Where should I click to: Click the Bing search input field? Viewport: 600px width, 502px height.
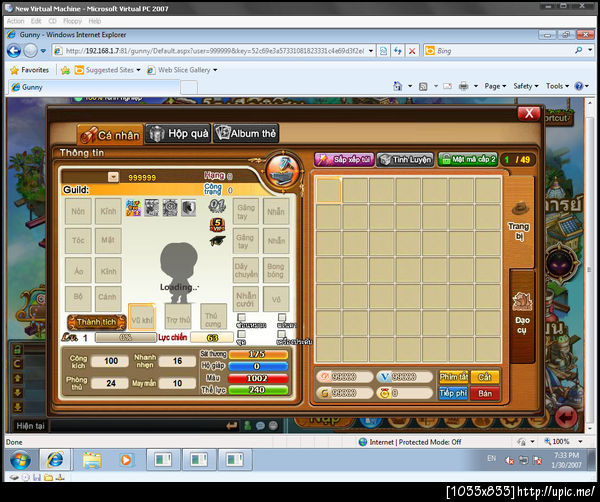point(504,51)
